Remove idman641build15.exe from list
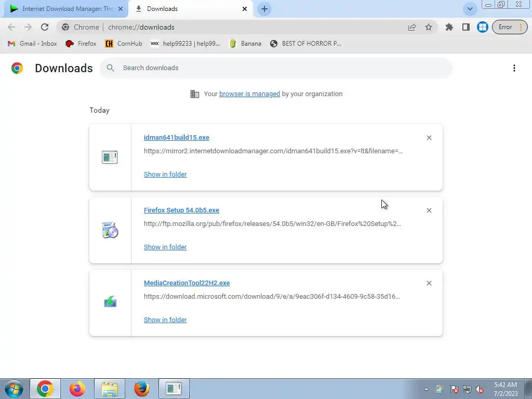 [429, 137]
